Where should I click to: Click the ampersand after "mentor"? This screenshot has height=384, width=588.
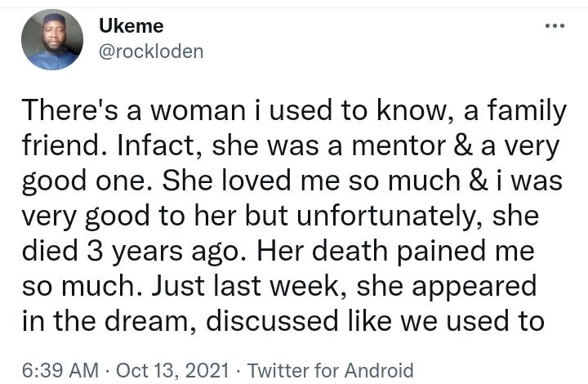pyautogui.click(x=463, y=146)
